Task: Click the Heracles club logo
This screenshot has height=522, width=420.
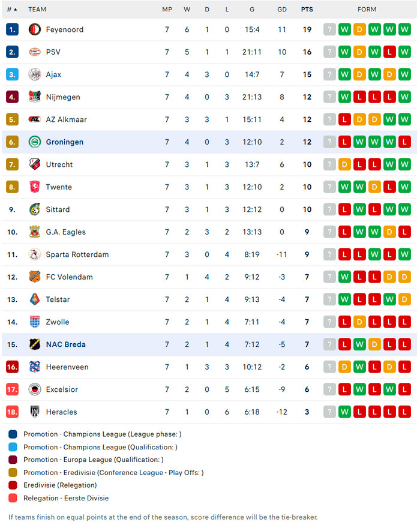Action: [35, 412]
